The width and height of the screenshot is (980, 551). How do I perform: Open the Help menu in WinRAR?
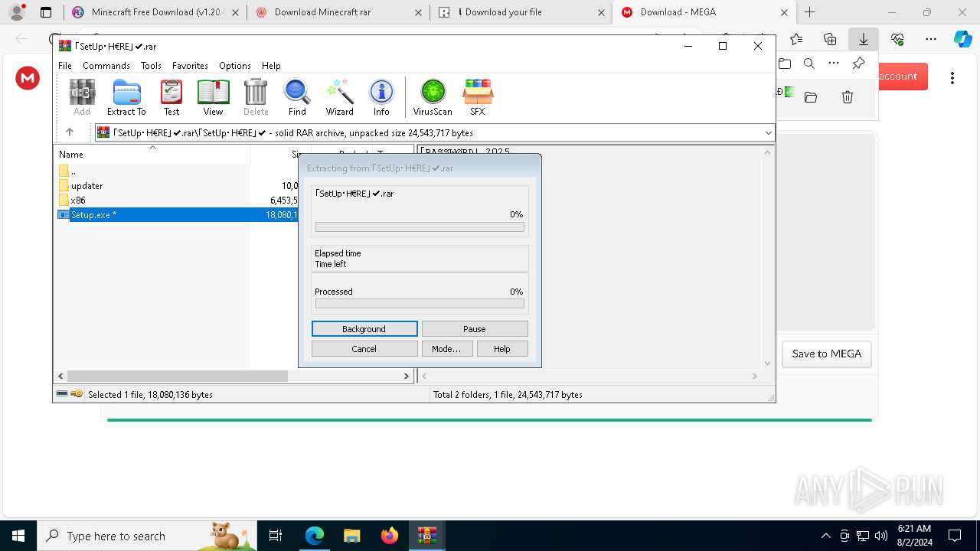click(x=271, y=66)
